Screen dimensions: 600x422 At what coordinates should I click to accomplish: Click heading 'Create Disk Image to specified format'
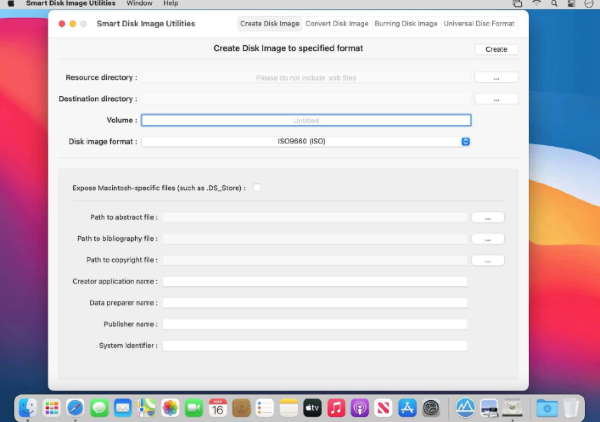[288, 48]
